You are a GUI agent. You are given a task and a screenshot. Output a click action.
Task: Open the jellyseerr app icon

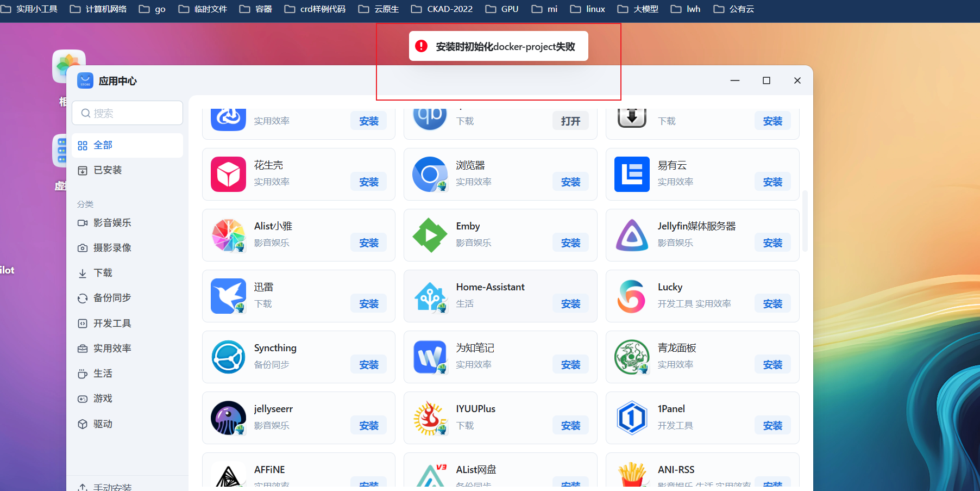pyautogui.click(x=228, y=418)
